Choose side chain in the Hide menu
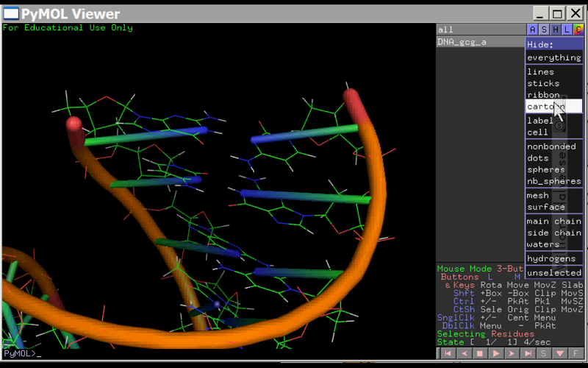Viewport: 588px width, 368px height. (554, 233)
